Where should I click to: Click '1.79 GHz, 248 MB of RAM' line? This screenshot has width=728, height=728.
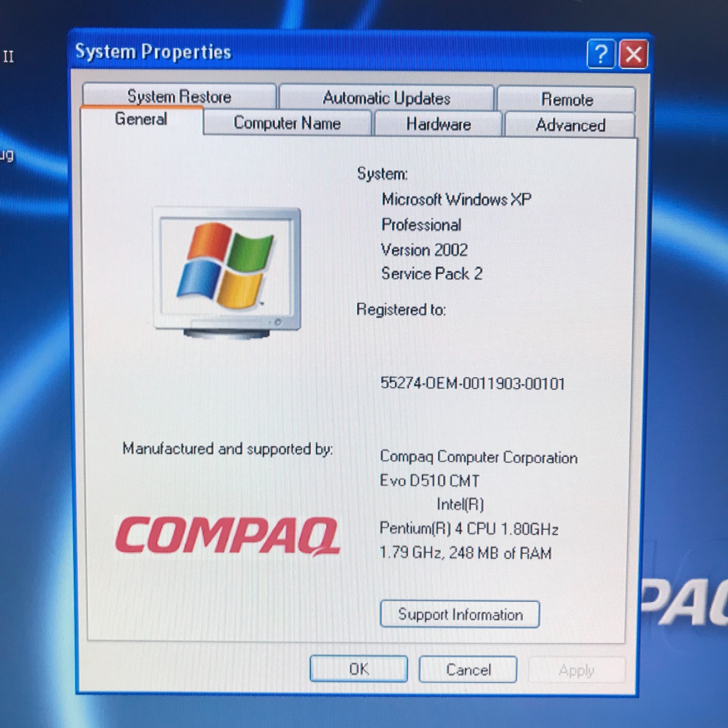465,553
